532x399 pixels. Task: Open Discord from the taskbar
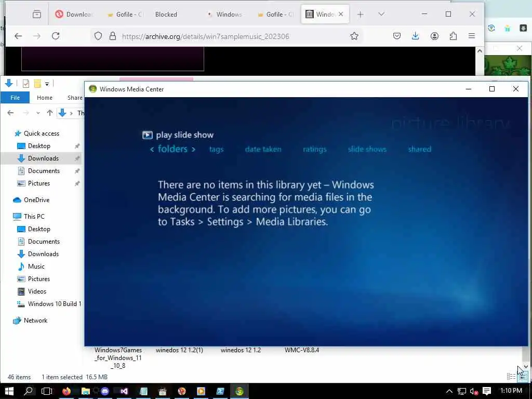105,391
